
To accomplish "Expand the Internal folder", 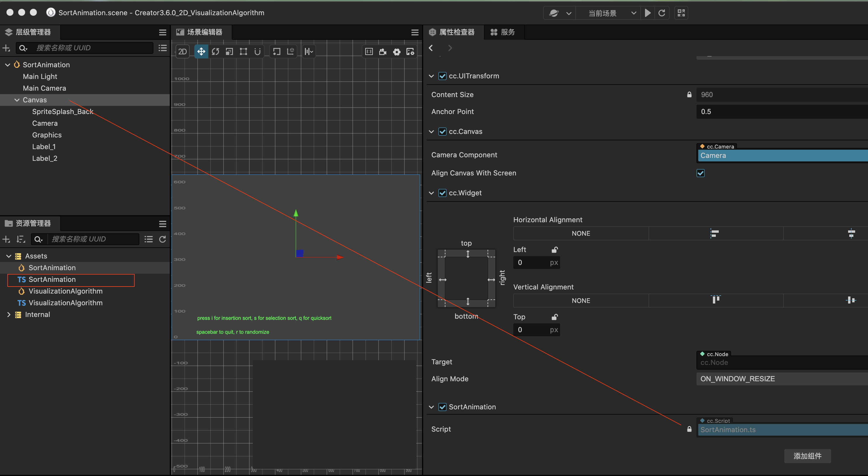I will [9, 315].
